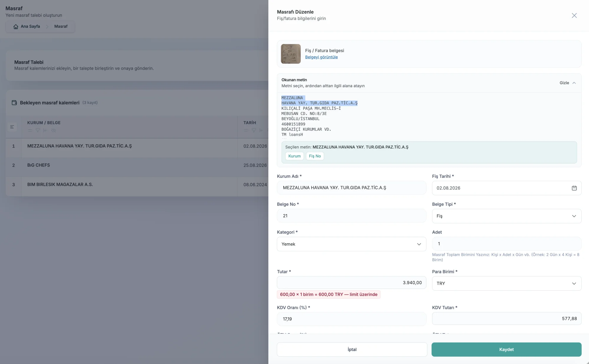
Task: Open the Belge Tipi dropdown
Action: click(x=507, y=216)
